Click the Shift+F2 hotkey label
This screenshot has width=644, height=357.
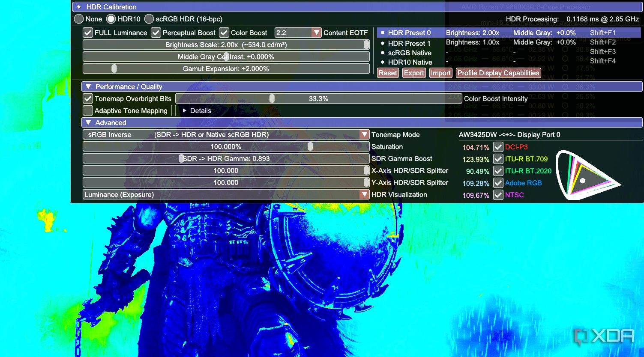tap(602, 42)
